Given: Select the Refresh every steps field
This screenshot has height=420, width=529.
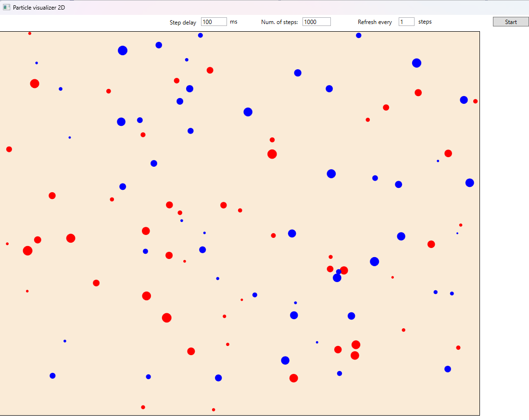Looking at the screenshot, I should [x=406, y=22].
